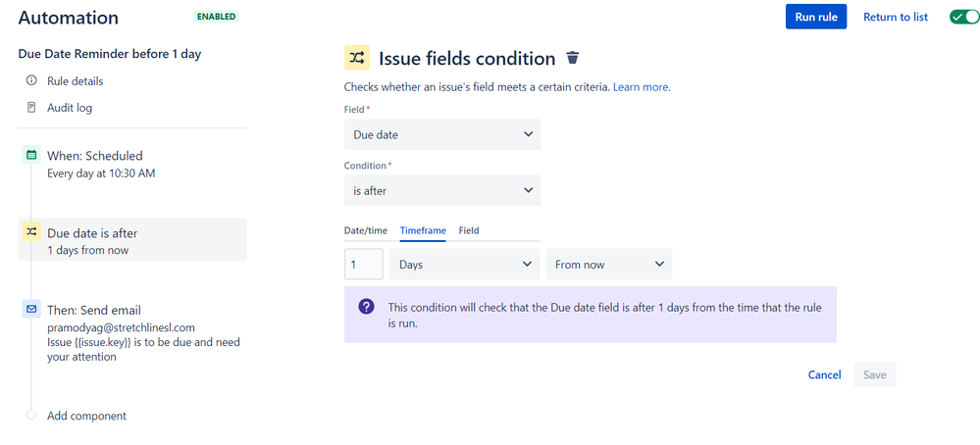
Task: Click the shuffle icon for Due date step
Action: point(31,232)
